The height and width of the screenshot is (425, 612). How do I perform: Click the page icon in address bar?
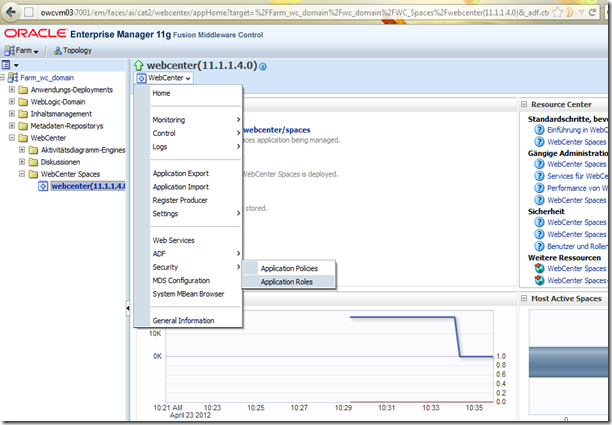point(29,12)
